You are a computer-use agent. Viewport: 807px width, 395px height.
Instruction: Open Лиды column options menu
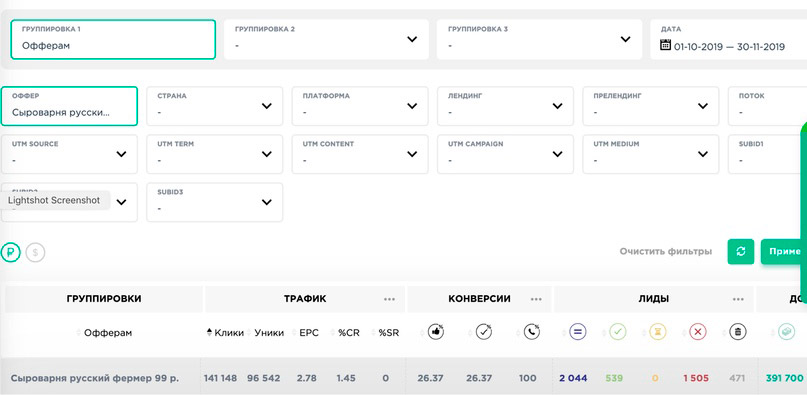coord(739,299)
